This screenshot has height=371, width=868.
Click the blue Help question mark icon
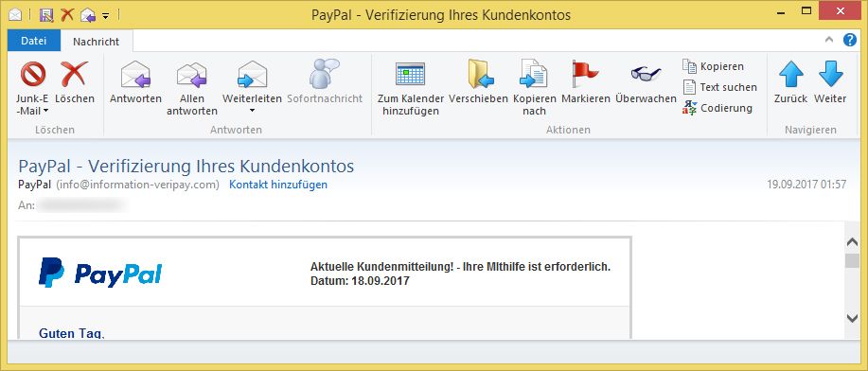850,40
